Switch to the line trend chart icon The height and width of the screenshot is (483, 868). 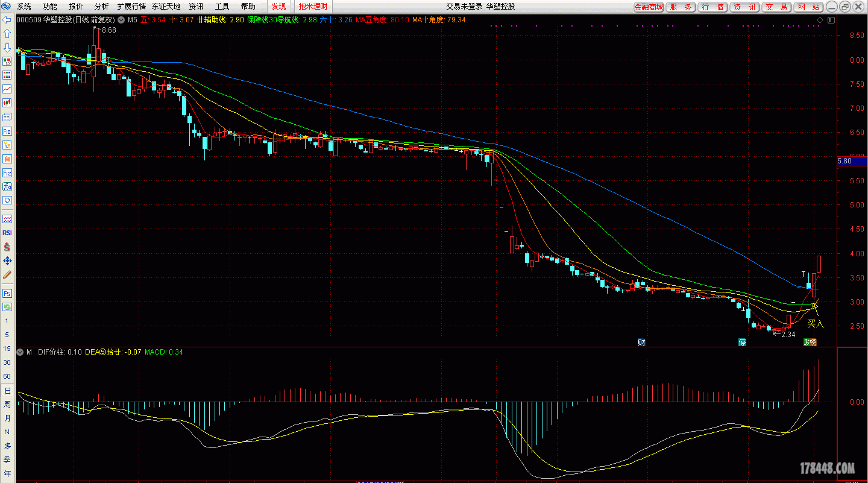(7, 89)
